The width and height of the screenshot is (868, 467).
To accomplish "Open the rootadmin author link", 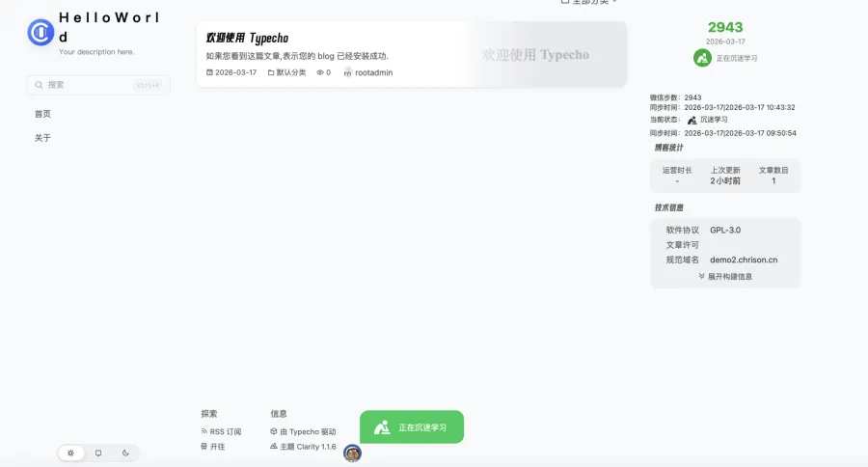I will 373,72.
